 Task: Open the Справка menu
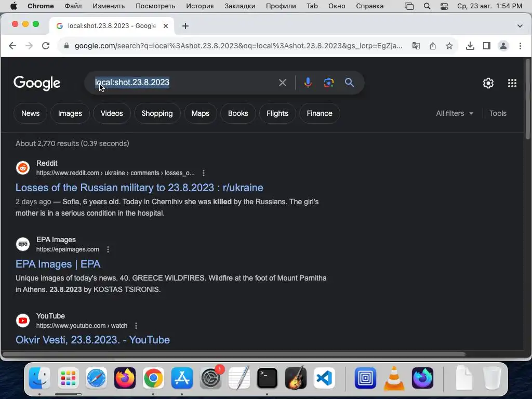point(369,6)
